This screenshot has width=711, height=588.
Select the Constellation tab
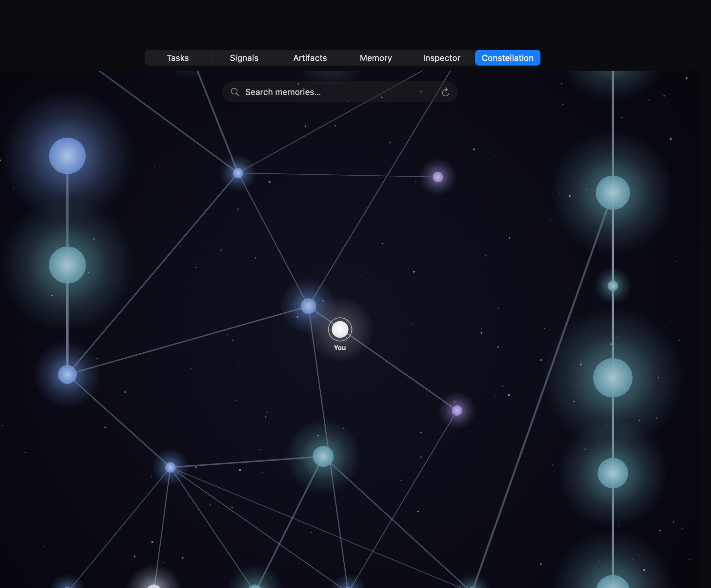pyautogui.click(x=508, y=58)
